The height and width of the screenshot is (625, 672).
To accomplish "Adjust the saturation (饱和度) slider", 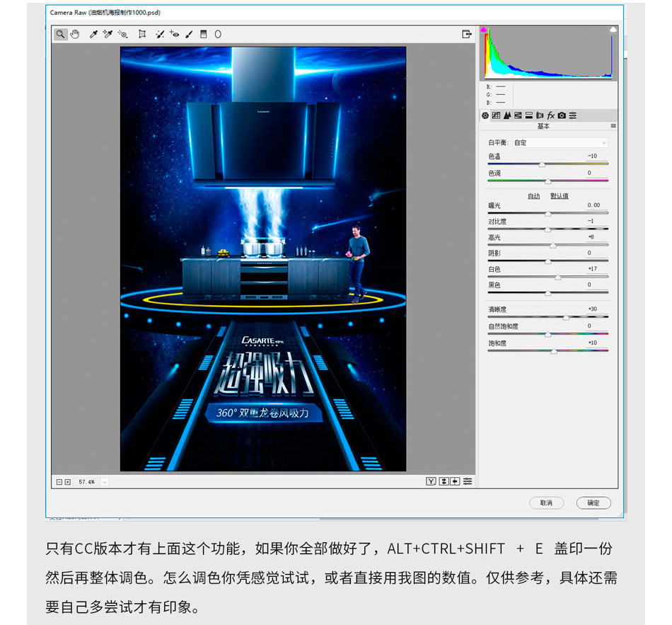I will [x=554, y=351].
